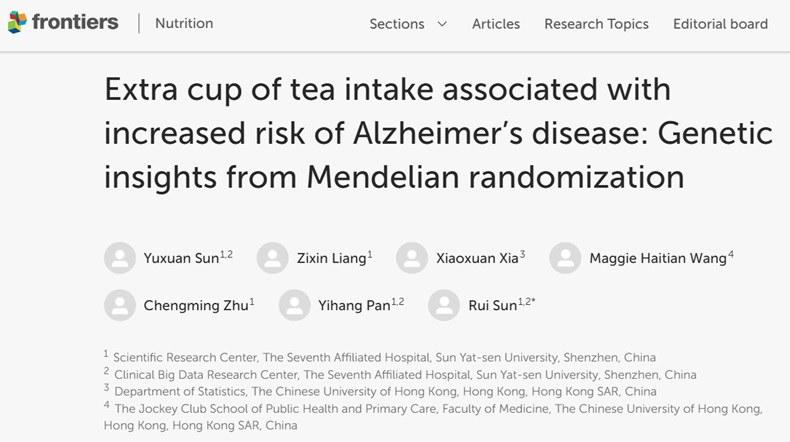Click Chengming Zhu's avatar icon
790x442 pixels.
(120, 305)
